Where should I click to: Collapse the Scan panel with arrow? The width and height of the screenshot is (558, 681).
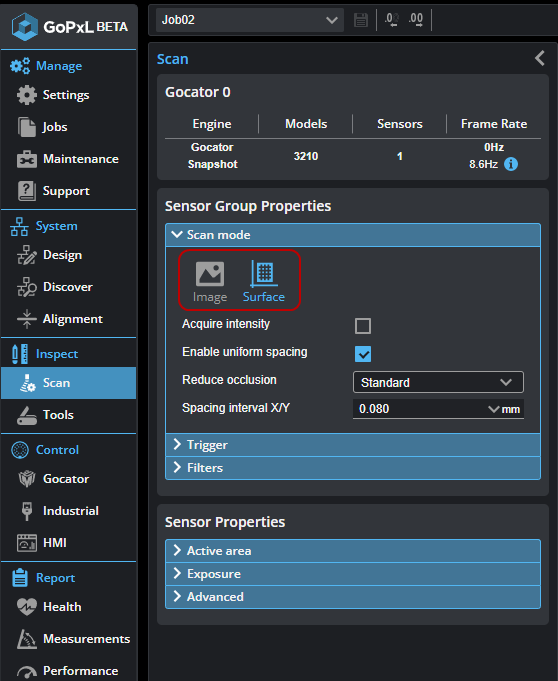(x=540, y=58)
